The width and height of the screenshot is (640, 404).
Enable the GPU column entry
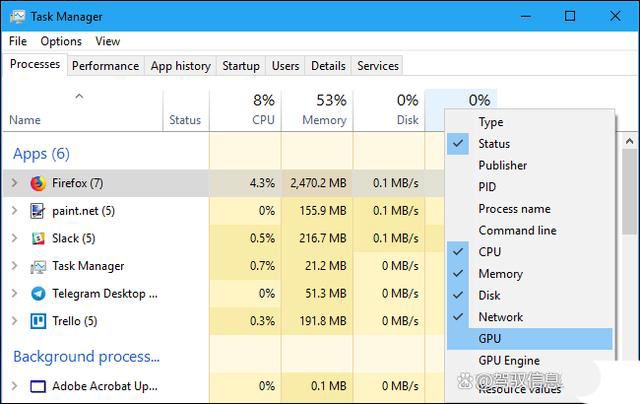[490, 339]
